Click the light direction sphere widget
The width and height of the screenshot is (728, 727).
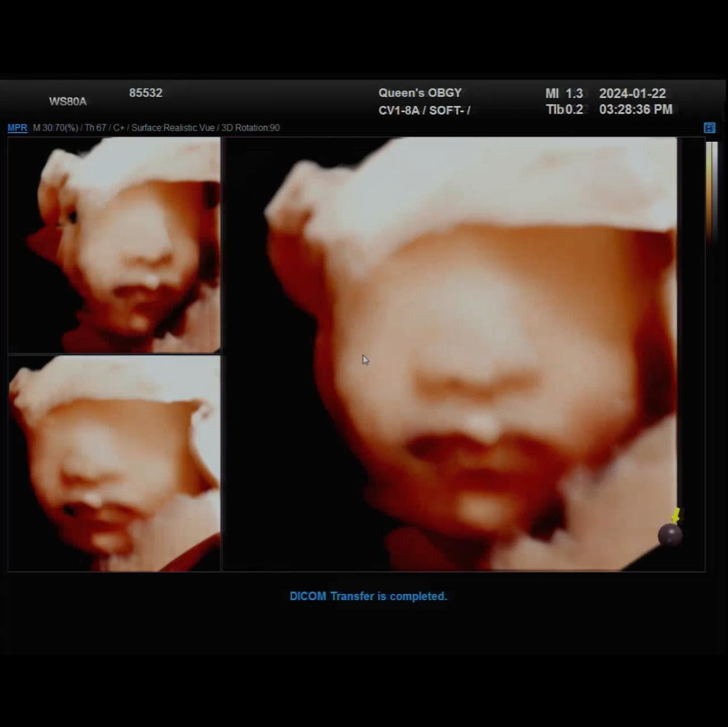[x=670, y=535]
